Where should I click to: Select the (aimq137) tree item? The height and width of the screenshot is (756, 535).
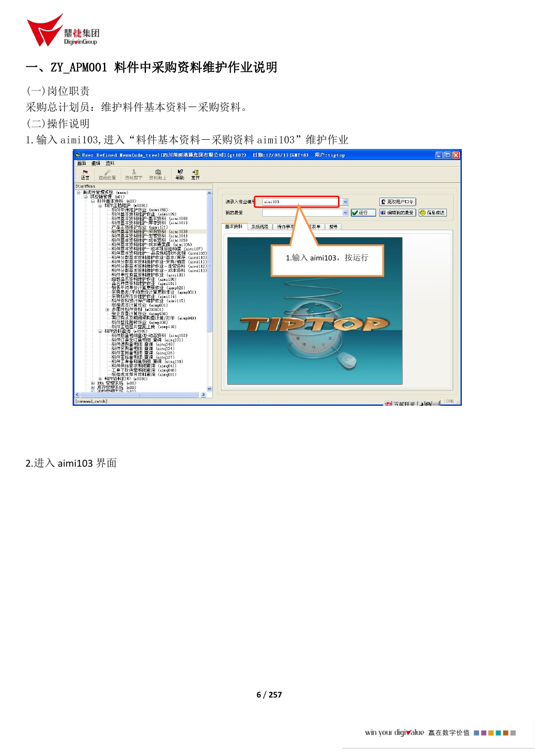[143, 356]
